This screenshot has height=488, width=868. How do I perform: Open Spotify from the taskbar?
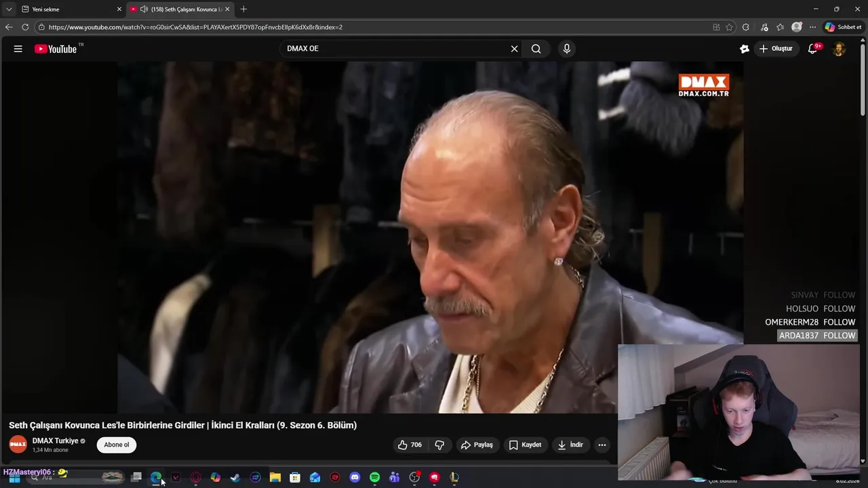click(374, 478)
